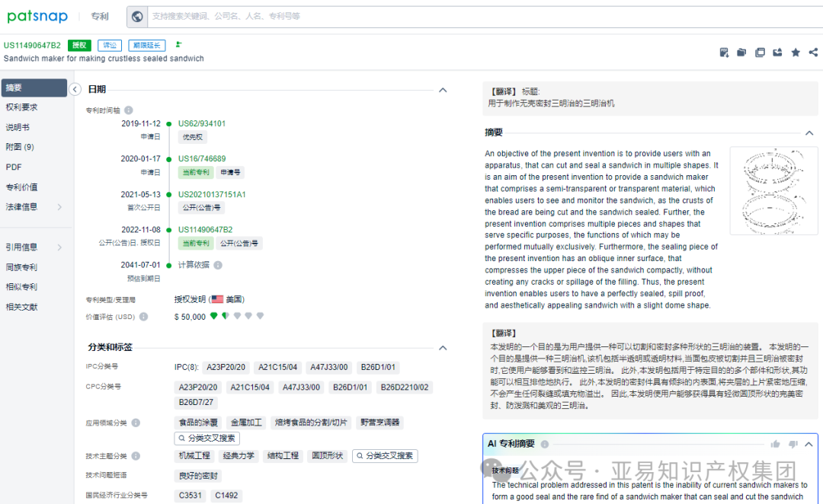The image size is (823, 504).
Task: Copy the patent record via the copy icon
Action: pyautogui.click(x=761, y=52)
